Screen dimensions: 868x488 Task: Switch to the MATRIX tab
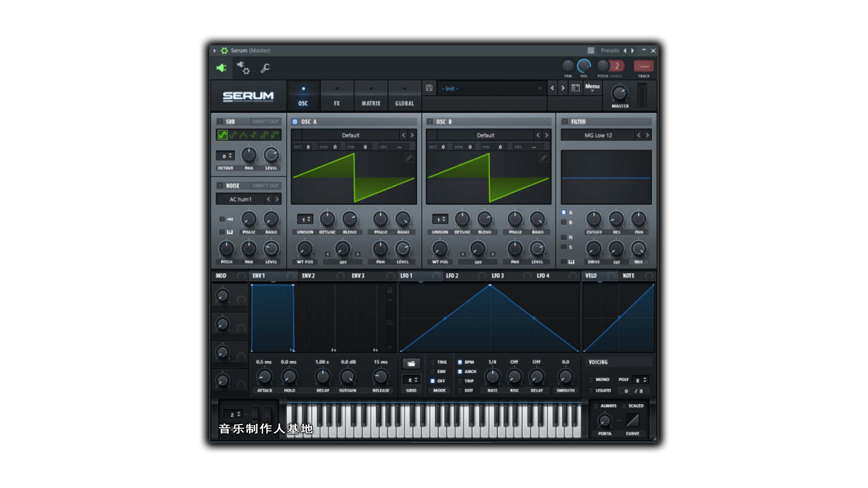click(x=371, y=96)
